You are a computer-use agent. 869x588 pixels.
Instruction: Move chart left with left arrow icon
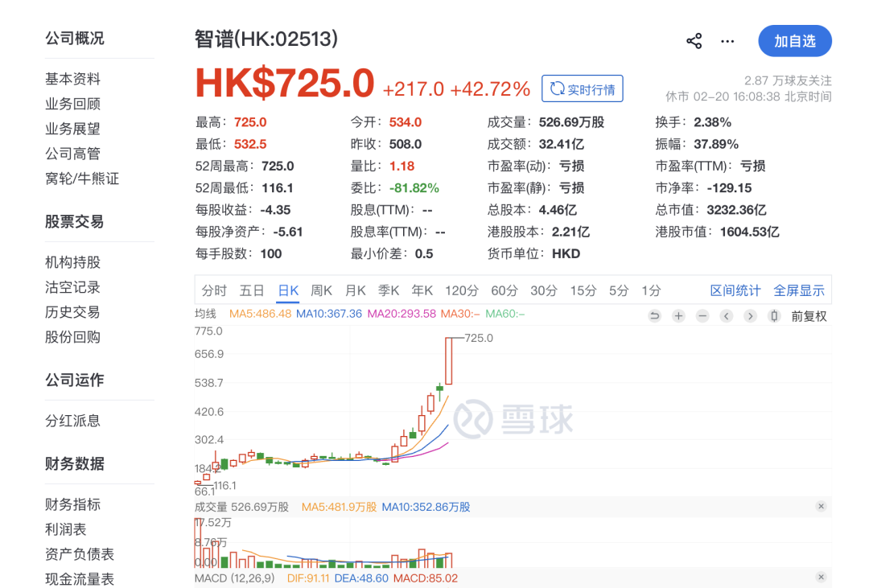(x=726, y=316)
